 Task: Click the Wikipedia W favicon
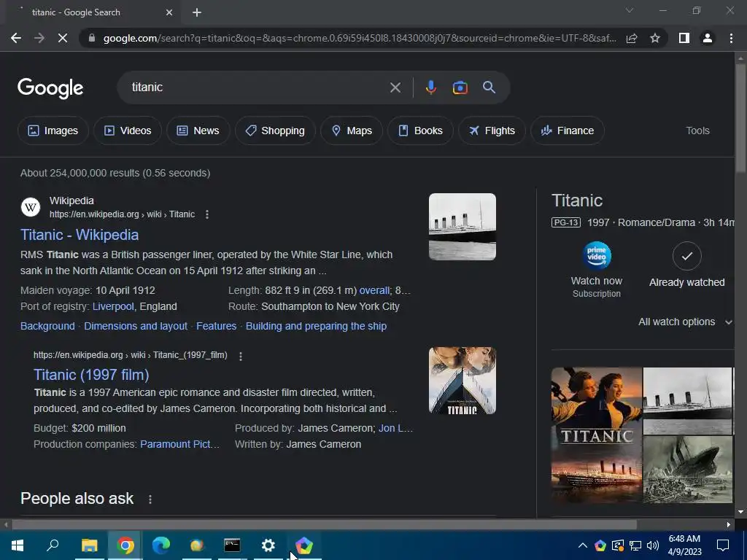coord(31,207)
